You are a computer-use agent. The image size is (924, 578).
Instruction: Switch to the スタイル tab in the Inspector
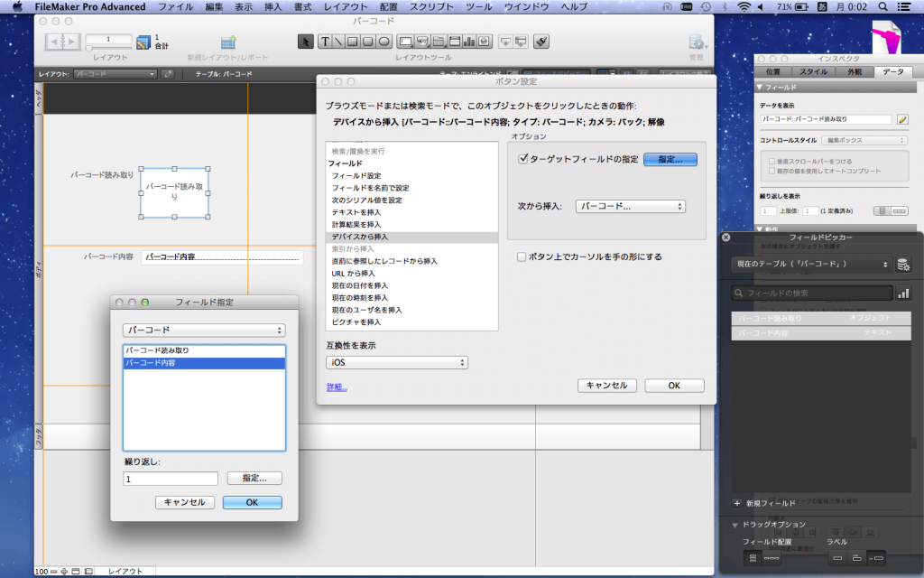pyautogui.click(x=813, y=71)
